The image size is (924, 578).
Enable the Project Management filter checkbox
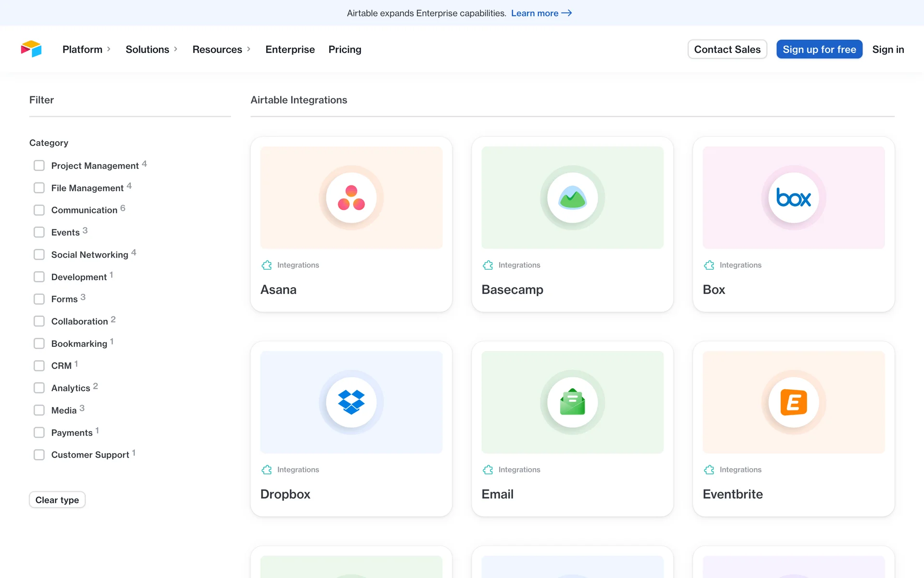pos(39,166)
